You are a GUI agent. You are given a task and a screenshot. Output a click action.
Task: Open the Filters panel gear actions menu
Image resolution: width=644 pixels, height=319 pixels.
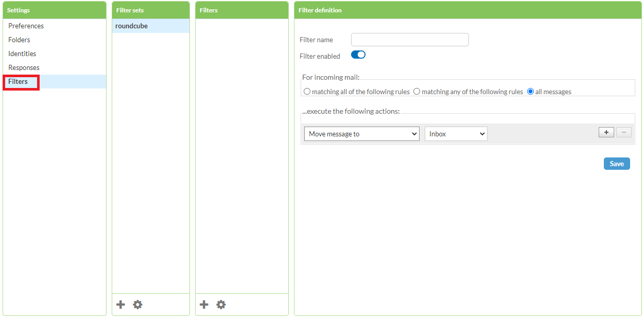pyautogui.click(x=221, y=305)
